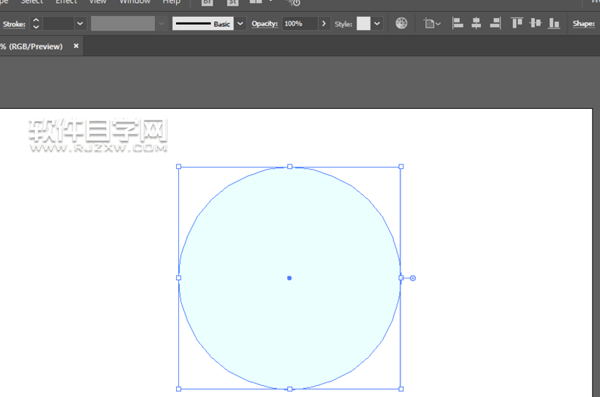Expand the stroke weight dropdown arrow
Image resolution: width=600 pixels, height=397 pixels.
click(x=80, y=24)
